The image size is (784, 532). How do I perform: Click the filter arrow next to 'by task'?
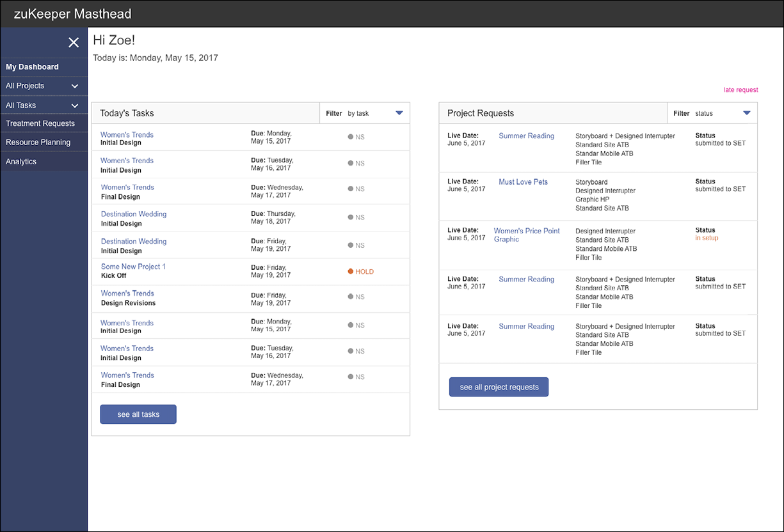point(399,113)
